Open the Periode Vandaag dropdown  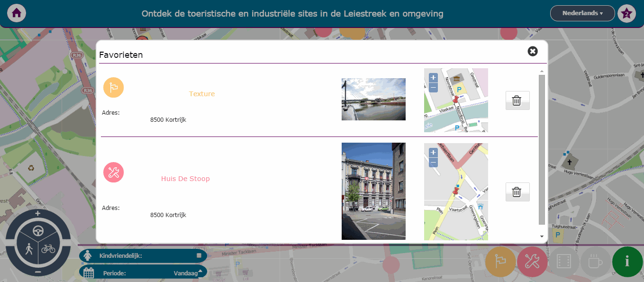[188, 273]
